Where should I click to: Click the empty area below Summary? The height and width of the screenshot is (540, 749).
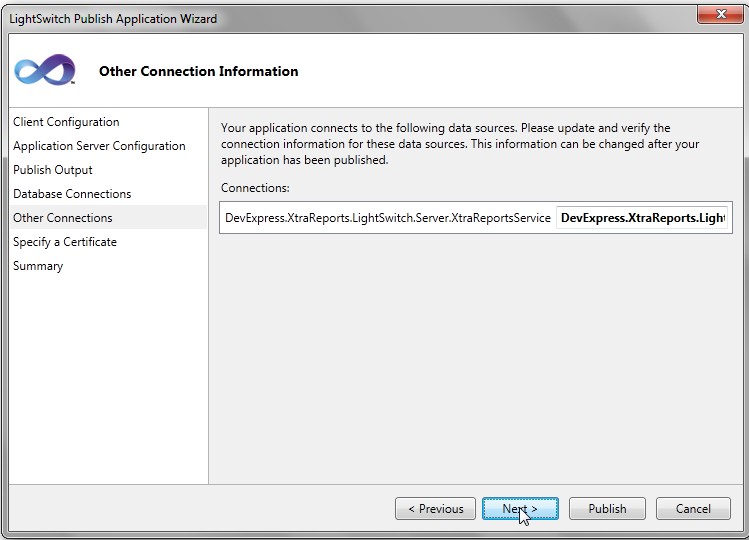click(x=107, y=380)
